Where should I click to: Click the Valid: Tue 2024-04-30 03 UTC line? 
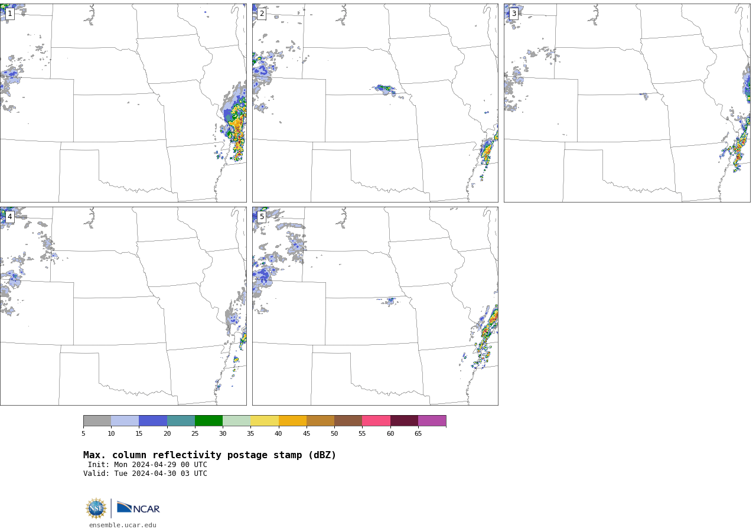[x=145, y=474]
